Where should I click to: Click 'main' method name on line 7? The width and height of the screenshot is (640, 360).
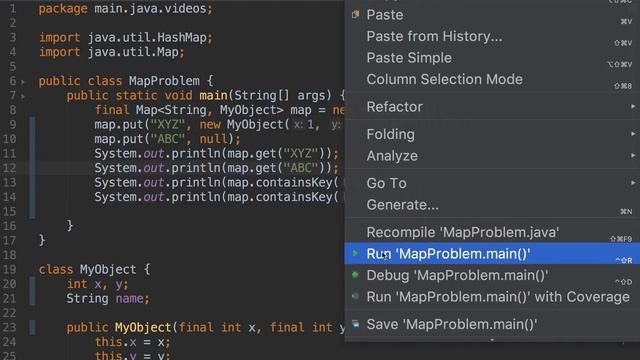click(213, 96)
